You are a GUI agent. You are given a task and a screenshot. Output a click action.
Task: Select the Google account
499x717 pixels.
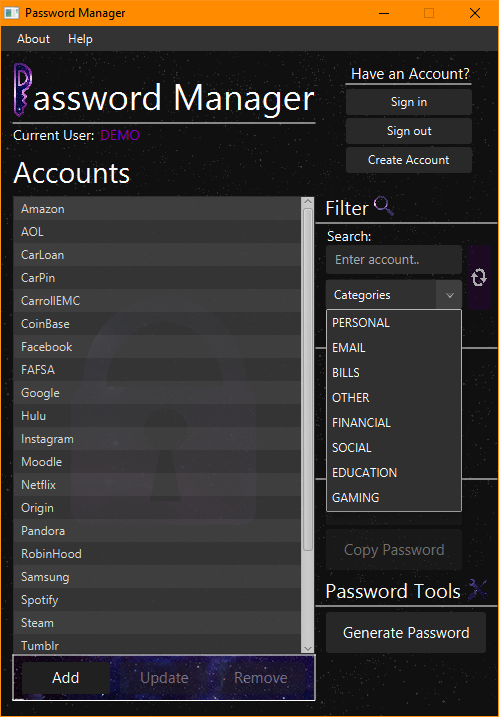click(157, 393)
